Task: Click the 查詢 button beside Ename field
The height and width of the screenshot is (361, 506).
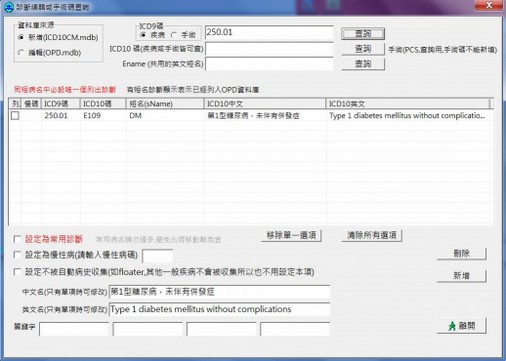Action: [363, 64]
